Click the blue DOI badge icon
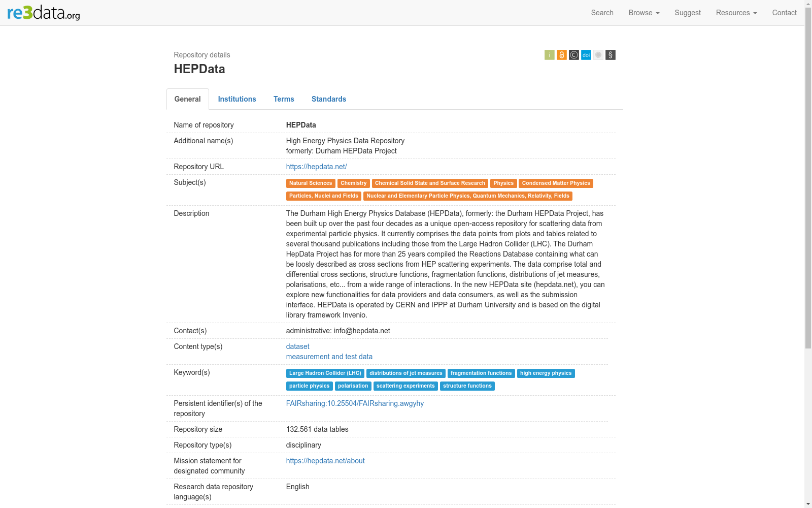Screen dimensions: 812x508 [x=586, y=55]
